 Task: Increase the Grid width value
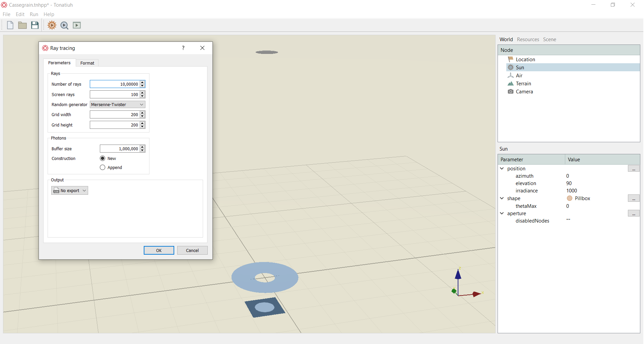(x=143, y=113)
